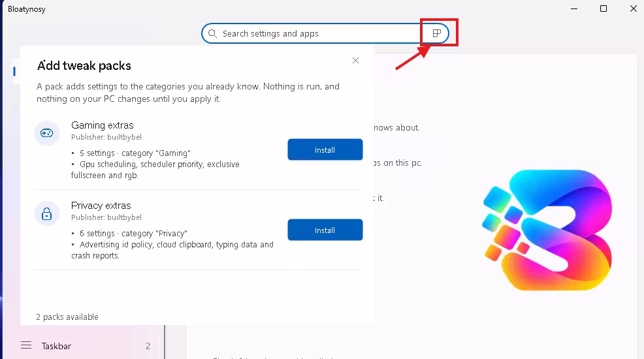Select the Gaming extras title

(x=103, y=125)
